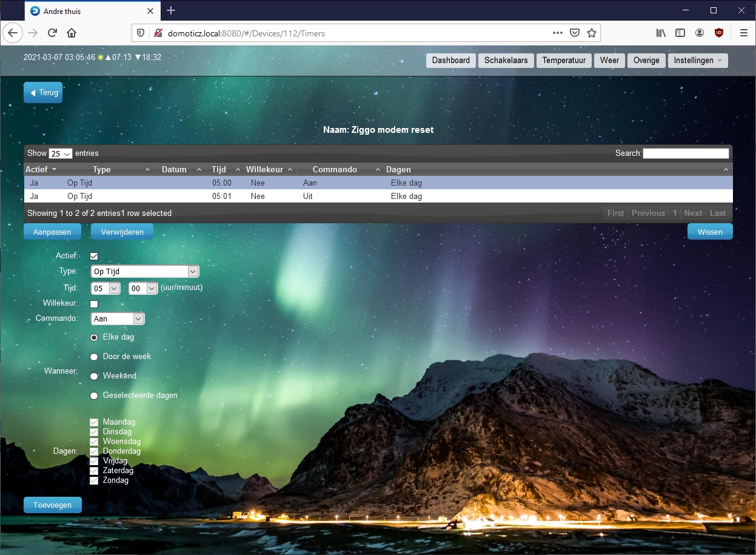The width and height of the screenshot is (756, 555).
Task: Toggle the Zaterdag checkbox
Action: click(x=94, y=471)
